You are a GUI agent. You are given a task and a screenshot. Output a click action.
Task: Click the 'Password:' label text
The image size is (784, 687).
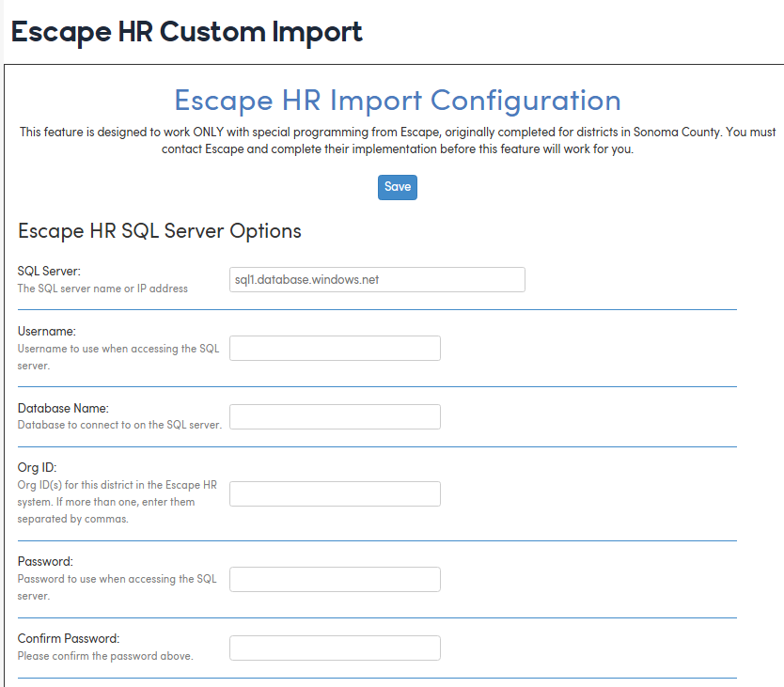click(x=45, y=561)
